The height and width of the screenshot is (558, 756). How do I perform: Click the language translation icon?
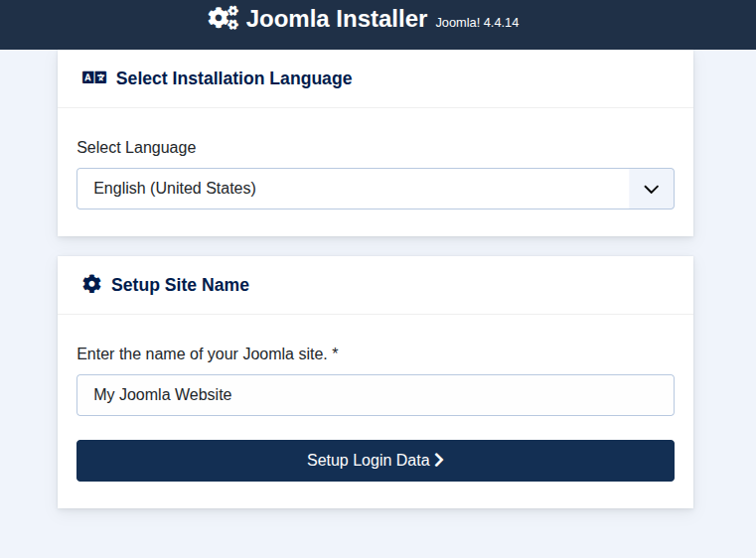(x=94, y=77)
